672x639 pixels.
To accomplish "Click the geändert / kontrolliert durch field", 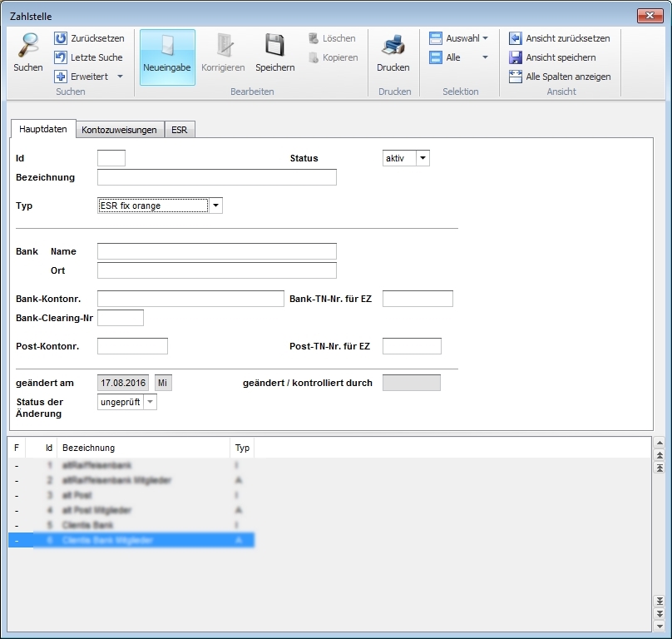I will click(412, 383).
